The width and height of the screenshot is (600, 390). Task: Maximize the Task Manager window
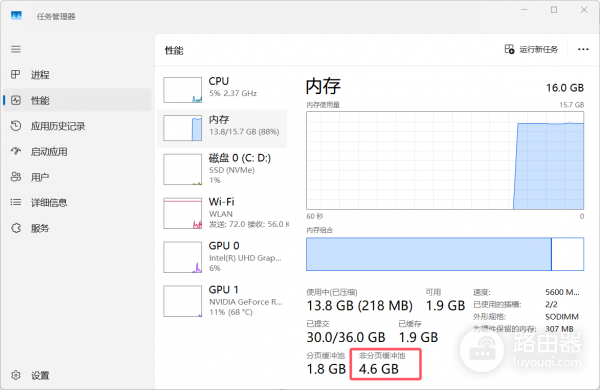tap(554, 10)
